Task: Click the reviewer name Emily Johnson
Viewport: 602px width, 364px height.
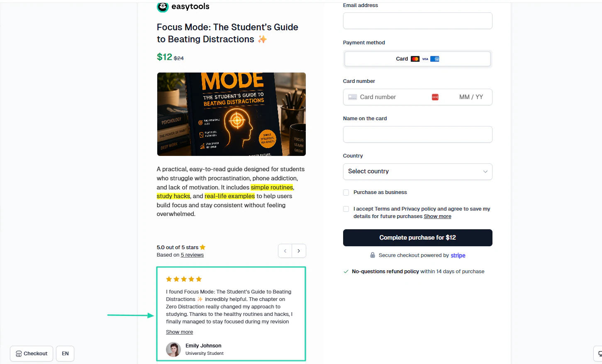Action: coord(203,346)
